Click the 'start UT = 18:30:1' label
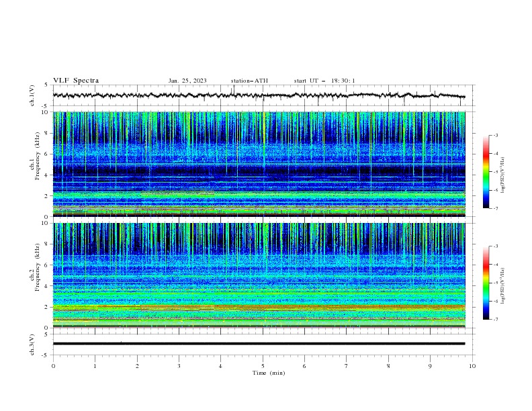 coord(324,81)
